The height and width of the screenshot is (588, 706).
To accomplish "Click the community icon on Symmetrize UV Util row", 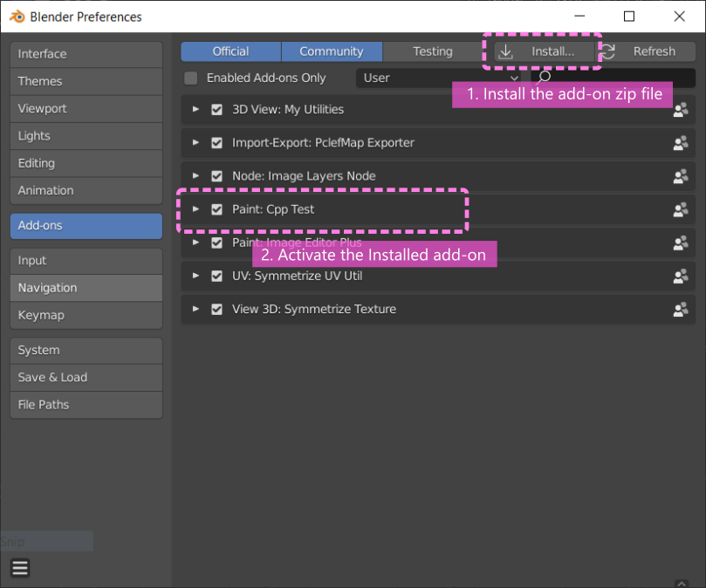I will coord(681,276).
